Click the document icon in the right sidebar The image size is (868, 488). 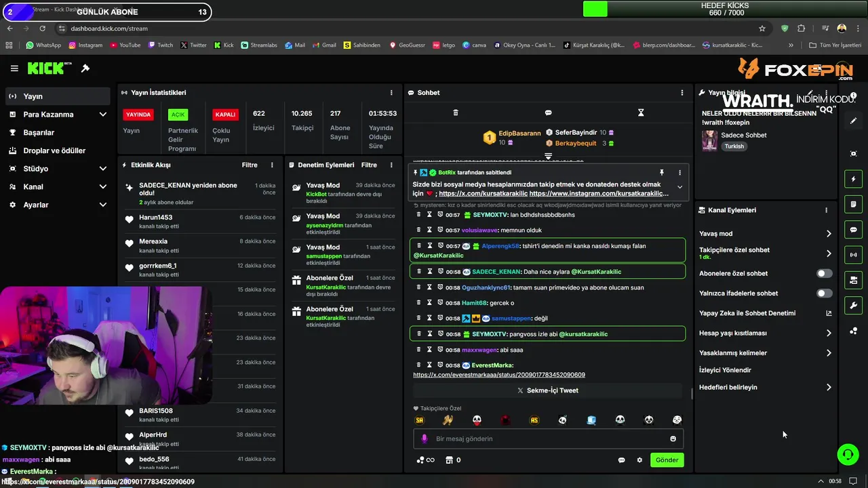coord(853,204)
